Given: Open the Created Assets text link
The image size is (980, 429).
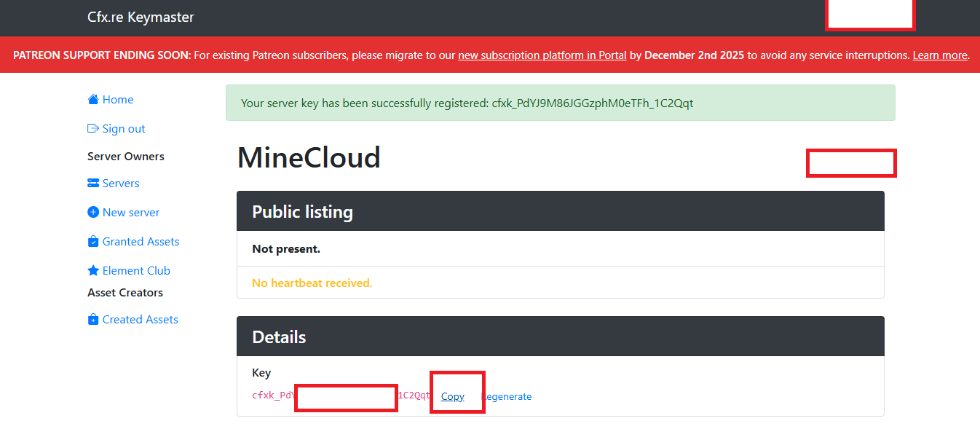Looking at the screenshot, I should coord(140,320).
